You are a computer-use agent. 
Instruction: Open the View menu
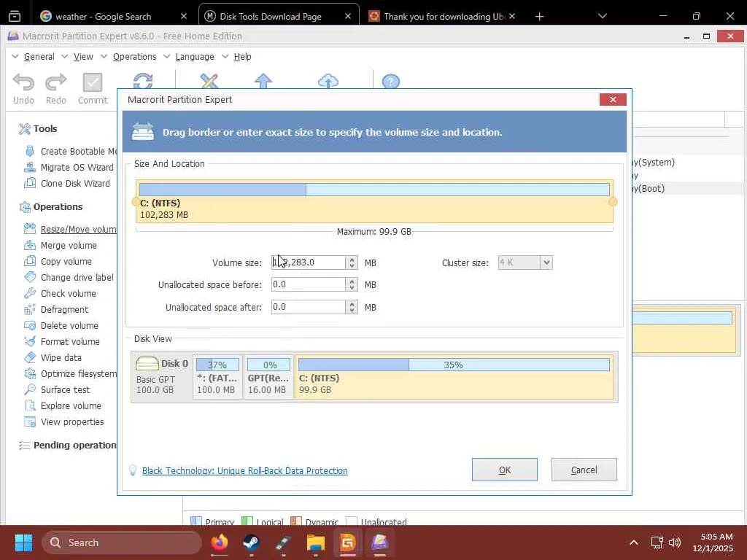tap(83, 57)
